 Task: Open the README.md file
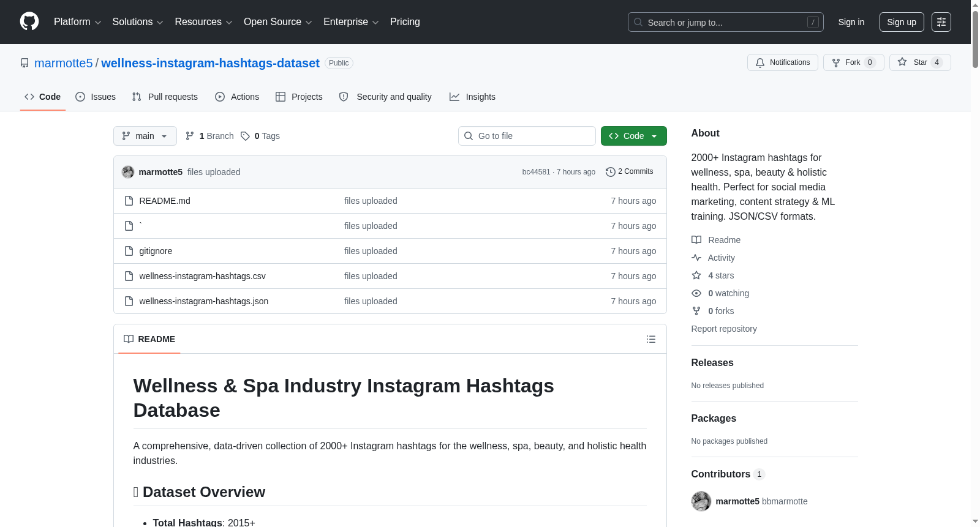click(x=165, y=201)
